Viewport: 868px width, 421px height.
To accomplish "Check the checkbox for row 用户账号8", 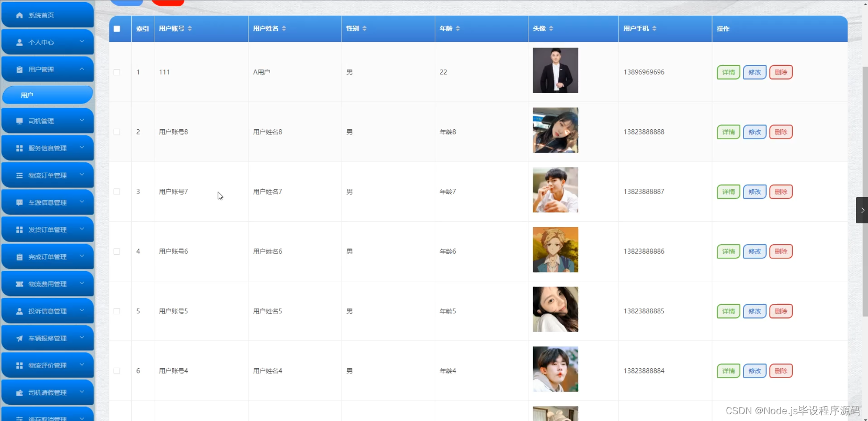I will [x=117, y=132].
